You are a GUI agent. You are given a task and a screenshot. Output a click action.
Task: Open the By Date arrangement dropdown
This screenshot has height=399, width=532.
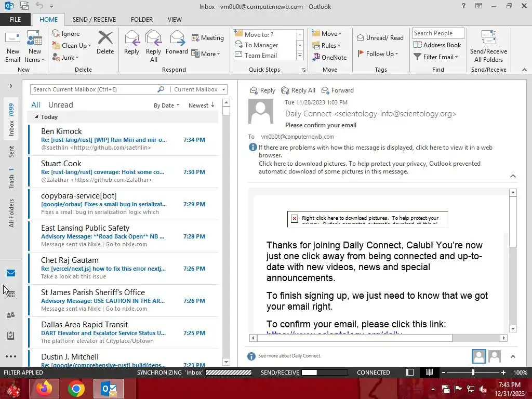click(167, 105)
